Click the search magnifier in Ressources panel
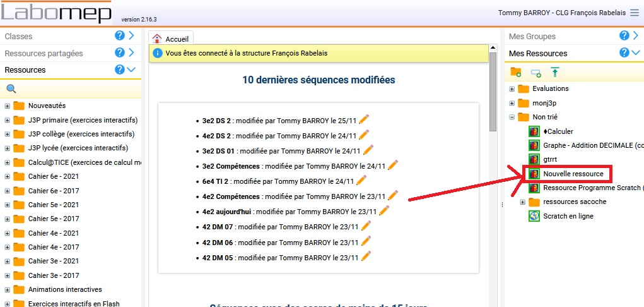644x307 pixels. (11, 89)
